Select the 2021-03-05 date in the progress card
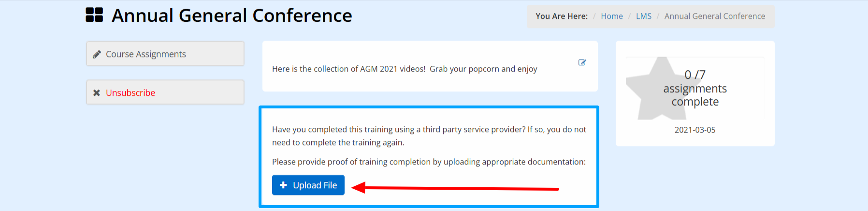Image resolution: width=868 pixels, height=211 pixels. tap(695, 130)
